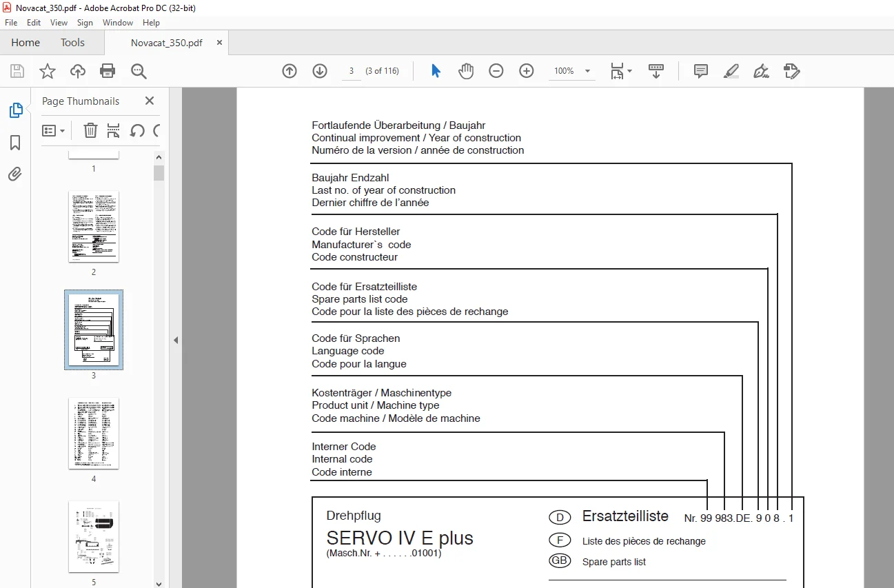The width and height of the screenshot is (894, 588).
Task: Toggle the Page Thumbnails sidebar panel
Action: 15,110
